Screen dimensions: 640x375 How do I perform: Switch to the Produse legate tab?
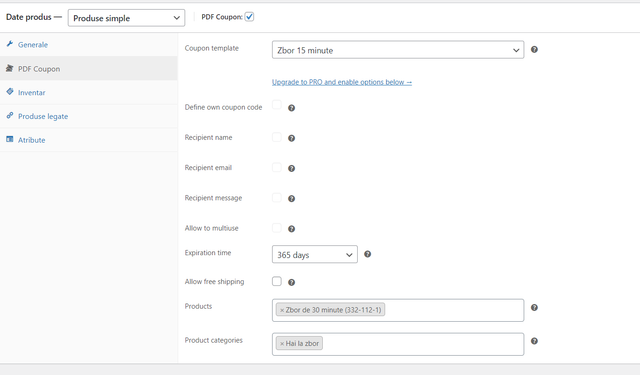[89, 116]
